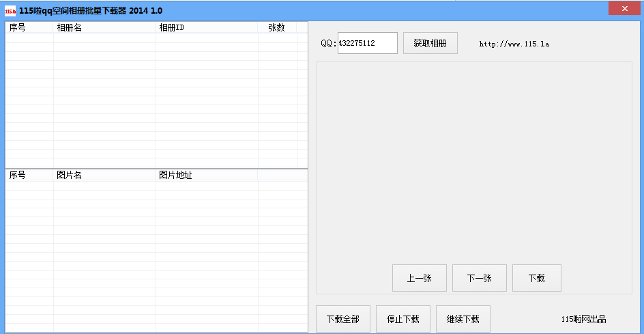Image resolution: width=644 pixels, height=334 pixels.
Task: Show previous photo with 上一张
Action: coord(420,278)
